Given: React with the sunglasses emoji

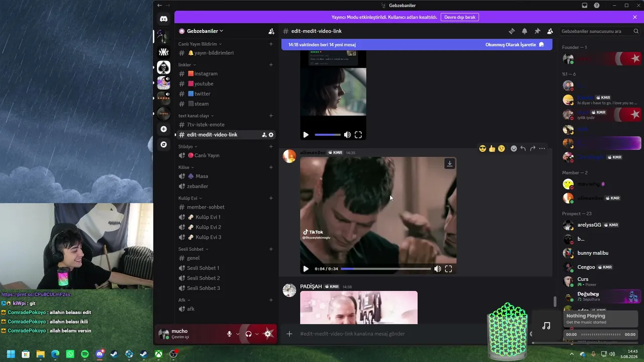Looking at the screenshot, I should (x=482, y=148).
